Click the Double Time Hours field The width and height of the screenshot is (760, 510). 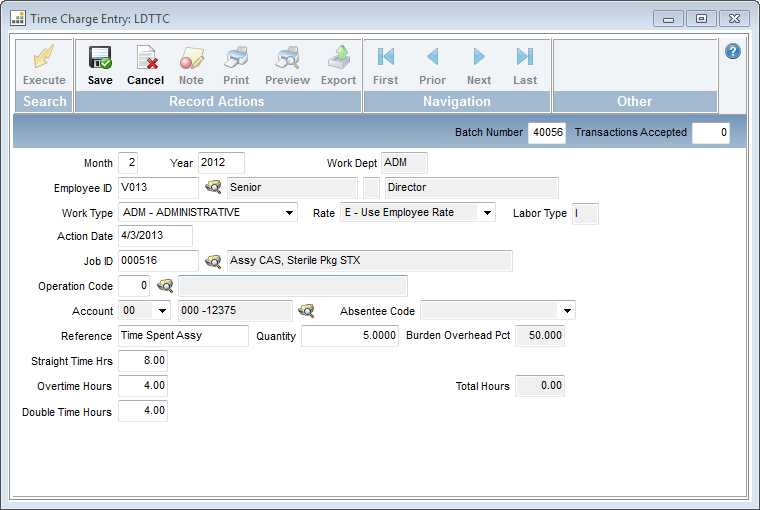pyautogui.click(x=143, y=411)
